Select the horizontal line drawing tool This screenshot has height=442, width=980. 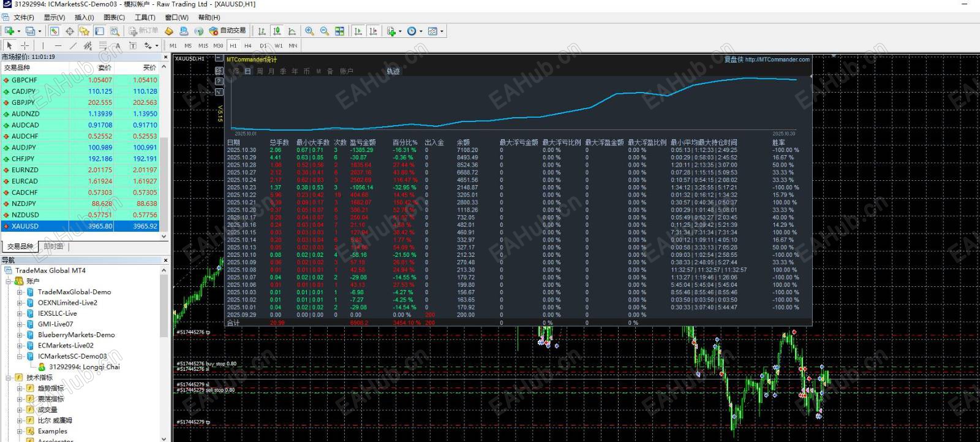(x=58, y=45)
